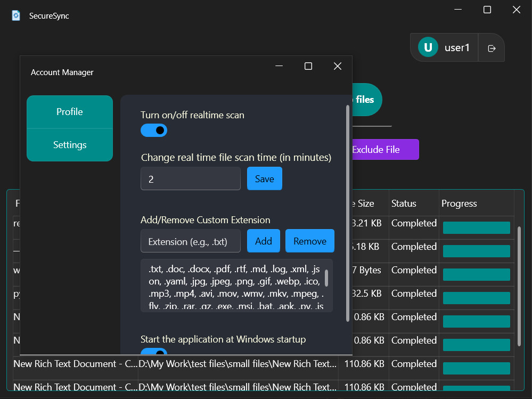Click the Add button for custom extensions
The width and height of the screenshot is (532, 399).
click(x=263, y=241)
